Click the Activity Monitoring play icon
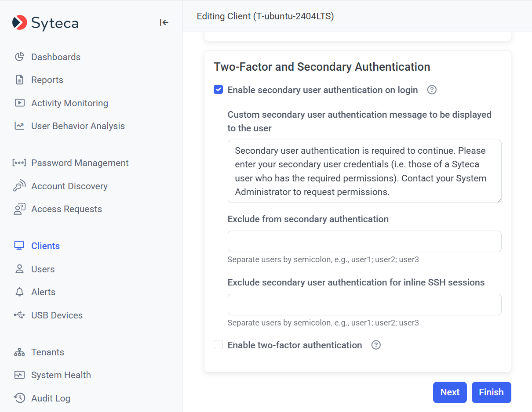 (19, 103)
